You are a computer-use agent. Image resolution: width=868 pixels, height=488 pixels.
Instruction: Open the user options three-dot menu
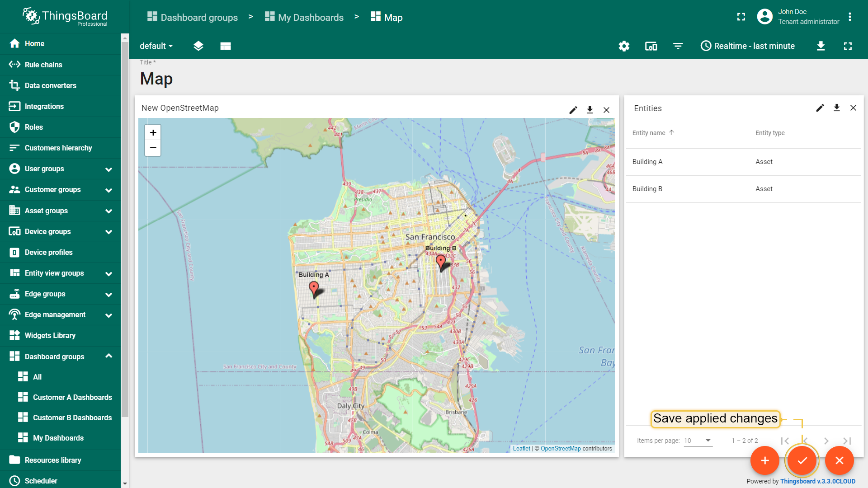[x=850, y=17]
